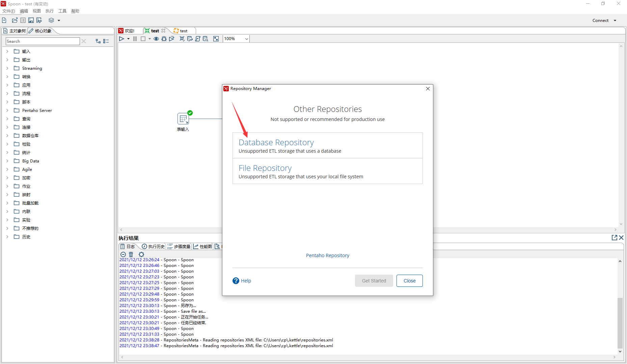Screen dimensions: 627x364
Task: Switch to the 日志 log tab
Action: (128, 246)
